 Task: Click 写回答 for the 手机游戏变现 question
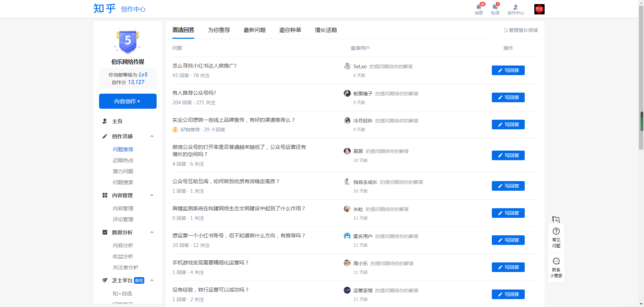click(508, 267)
